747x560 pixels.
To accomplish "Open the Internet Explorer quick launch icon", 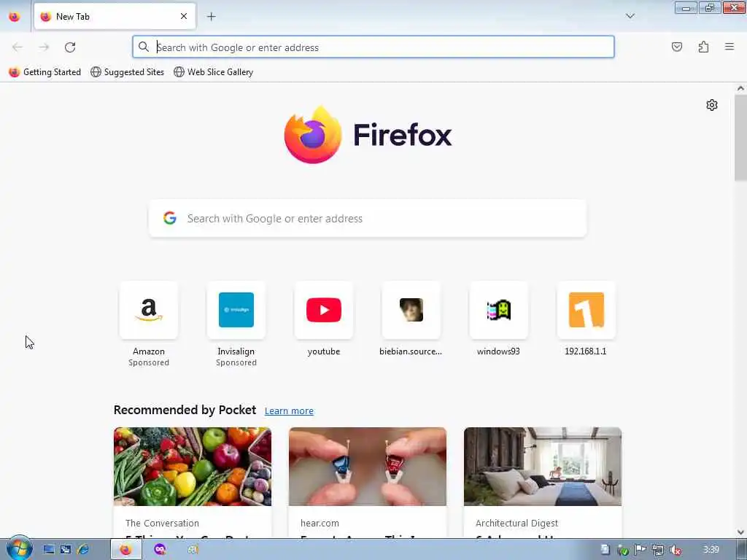I will [x=83, y=550].
